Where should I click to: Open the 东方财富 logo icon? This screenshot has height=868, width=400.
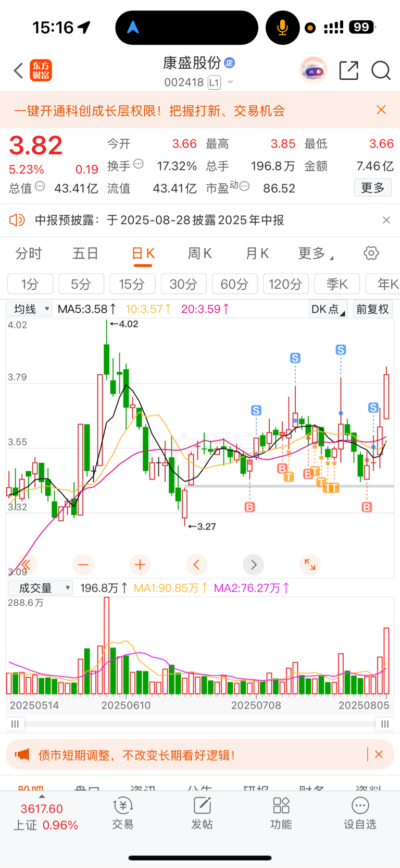41,70
